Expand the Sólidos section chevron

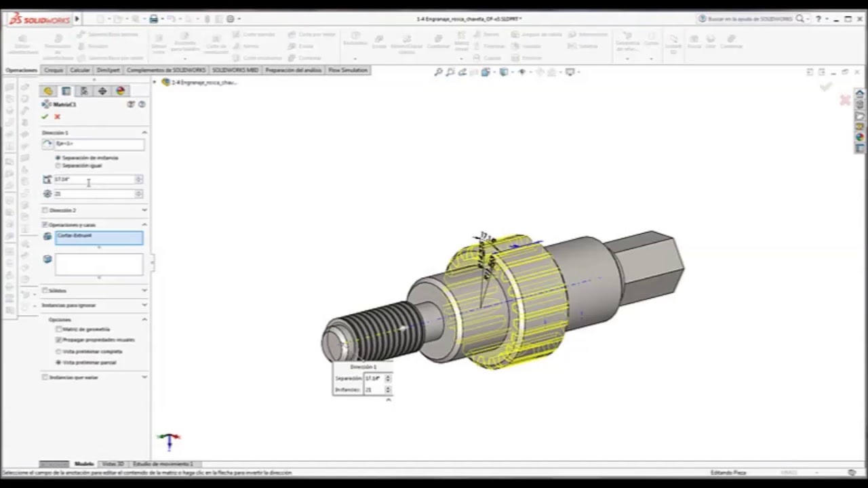(x=144, y=290)
